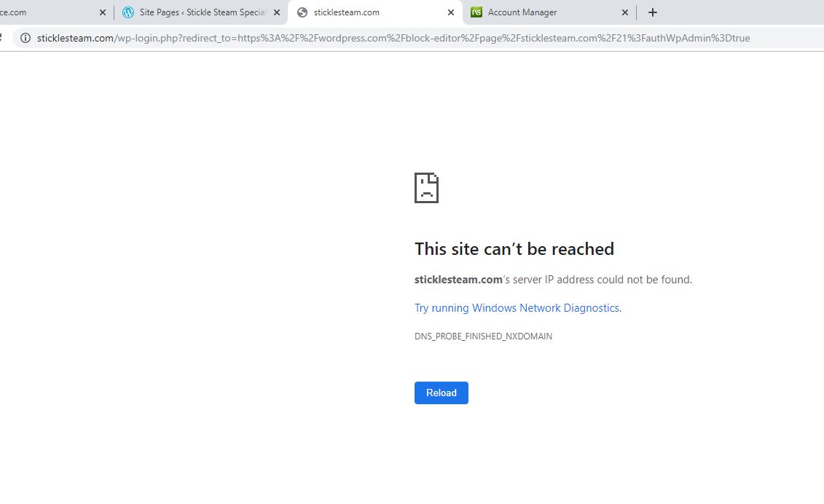Switch to the leftmost ce.com tab
This screenshot has height=504, width=824.
coord(36,12)
